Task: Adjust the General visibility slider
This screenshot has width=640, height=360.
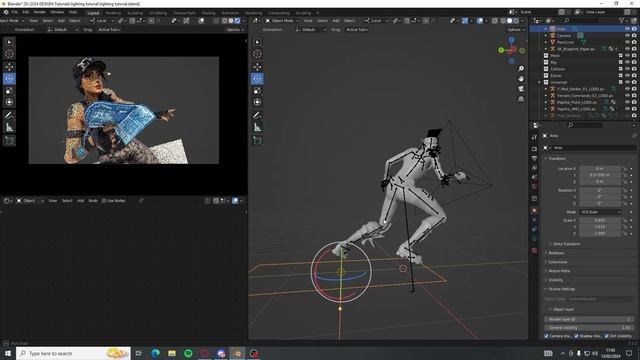Action: 589,327
